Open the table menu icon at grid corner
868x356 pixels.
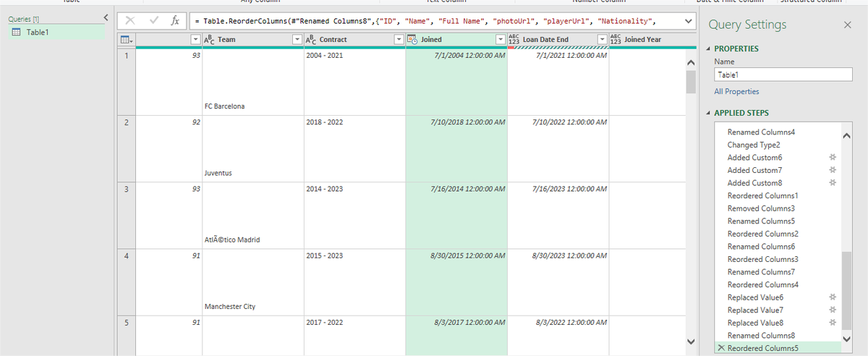click(x=125, y=40)
